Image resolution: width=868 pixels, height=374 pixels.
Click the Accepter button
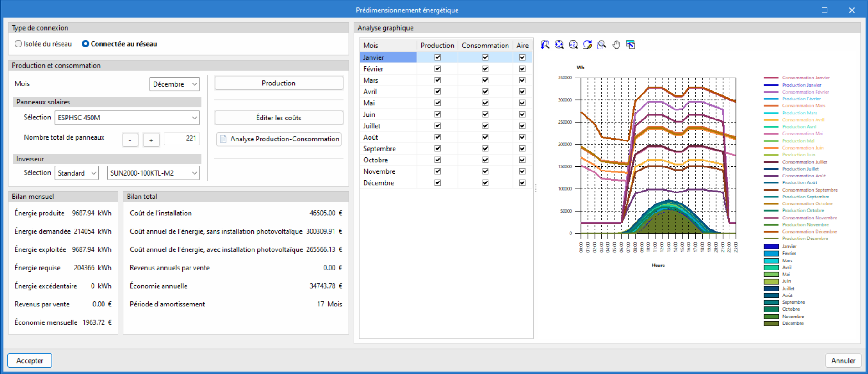coord(30,360)
